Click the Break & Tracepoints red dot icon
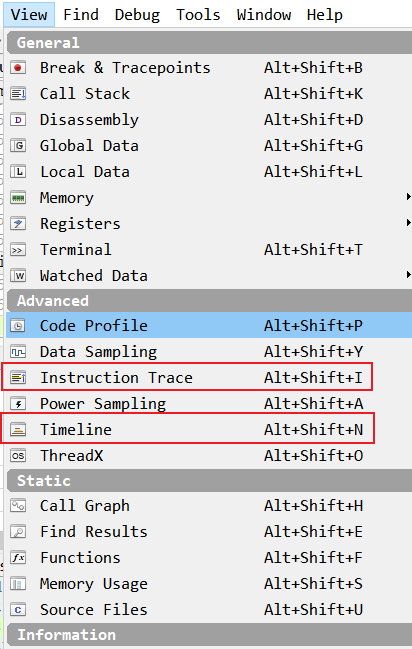The width and height of the screenshot is (412, 649). pyautogui.click(x=18, y=67)
